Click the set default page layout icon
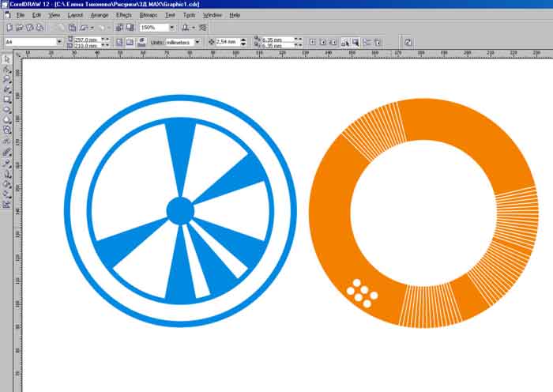Viewport: 553px width, 392px height. click(x=141, y=42)
